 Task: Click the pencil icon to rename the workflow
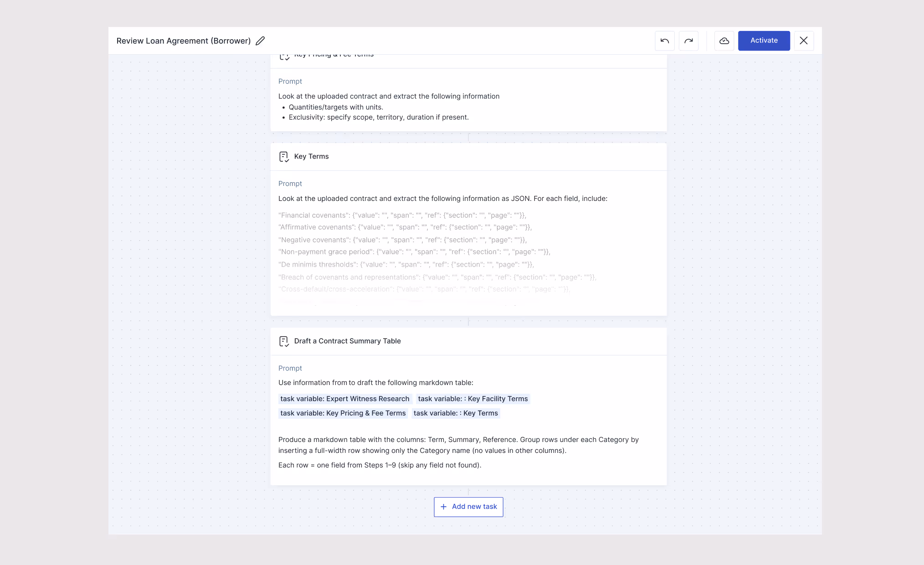click(260, 41)
